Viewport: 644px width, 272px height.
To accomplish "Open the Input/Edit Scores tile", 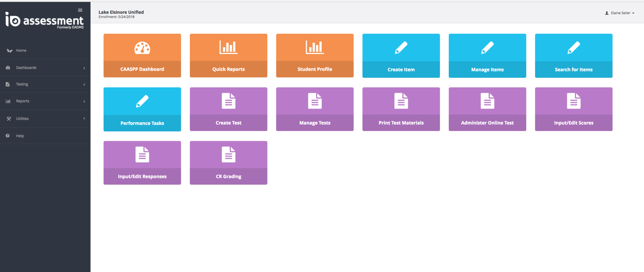I will click(574, 109).
